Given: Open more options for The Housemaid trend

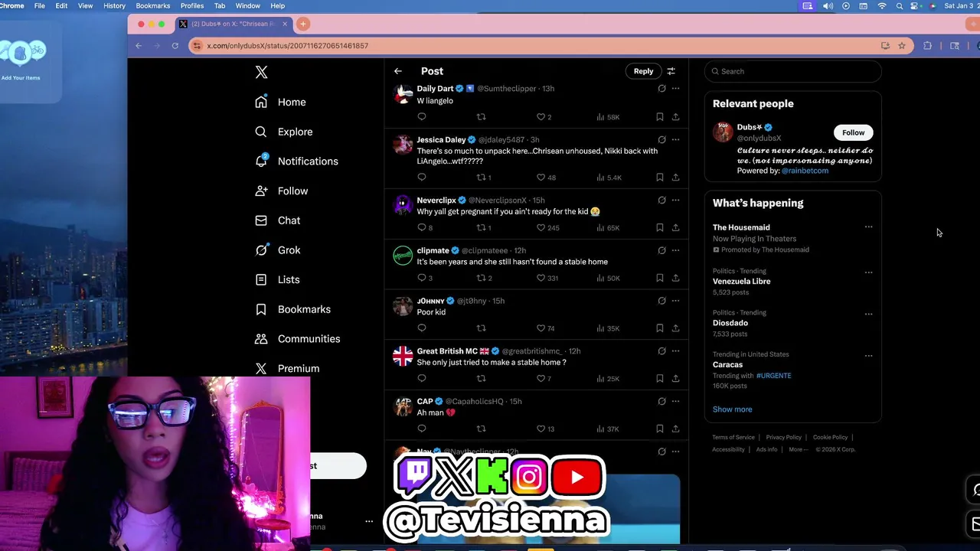Looking at the screenshot, I should (x=868, y=227).
